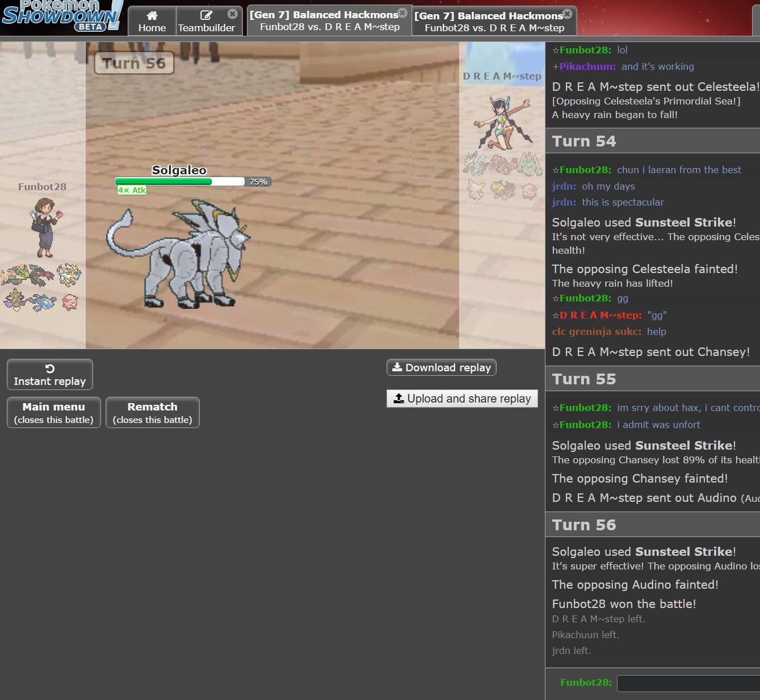Click 'jrdn left.' log entry
Screen dimensions: 760x700
[x=572, y=651]
